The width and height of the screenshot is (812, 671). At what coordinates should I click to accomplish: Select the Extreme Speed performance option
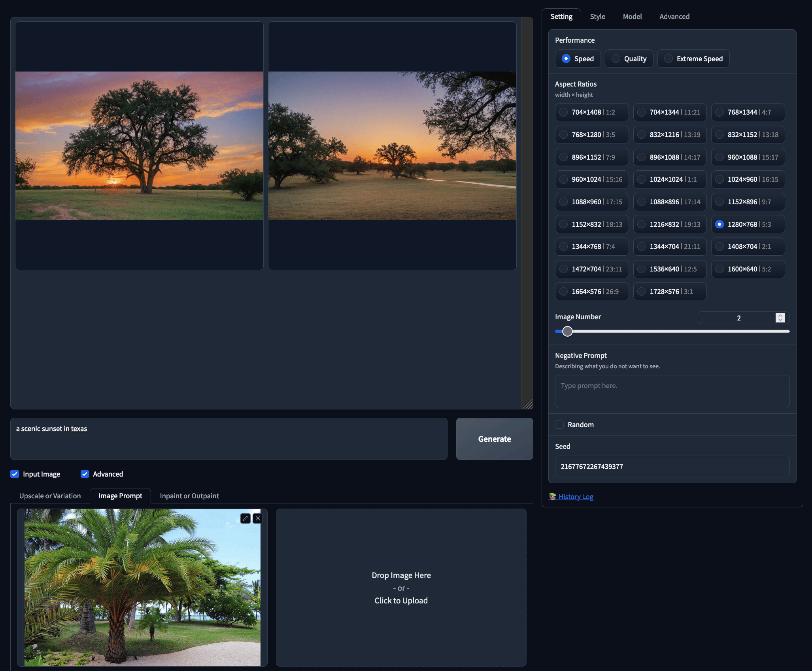pos(693,58)
